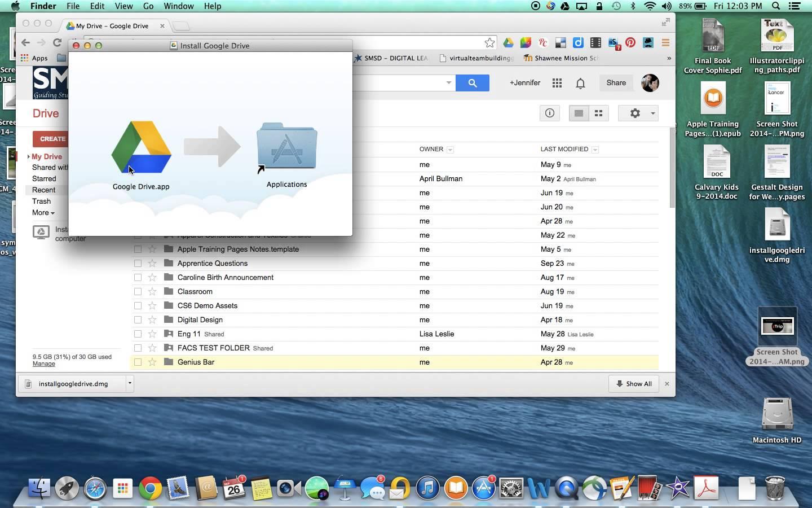Image resolution: width=812 pixels, height=508 pixels.
Task: Expand the More menu in sidebar
Action: pos(43,213)
